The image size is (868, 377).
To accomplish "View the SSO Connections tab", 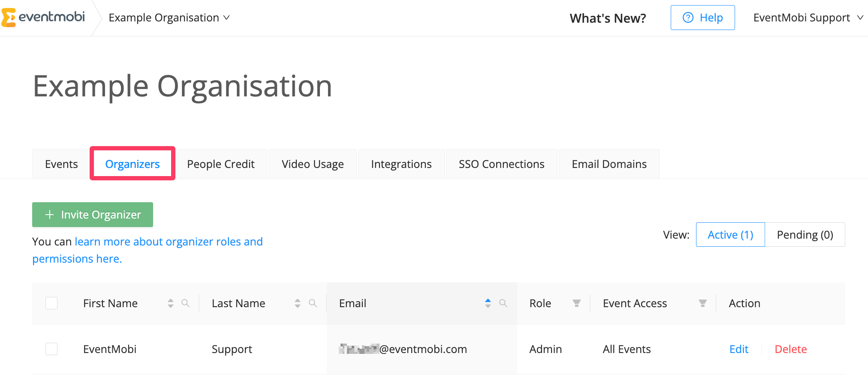I will [x=502, y=164].
